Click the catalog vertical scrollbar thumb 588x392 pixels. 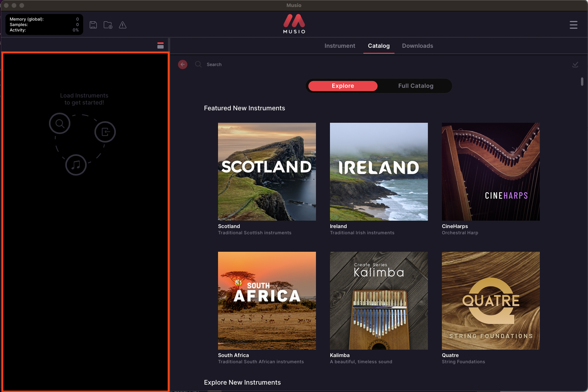coord(582,82)
